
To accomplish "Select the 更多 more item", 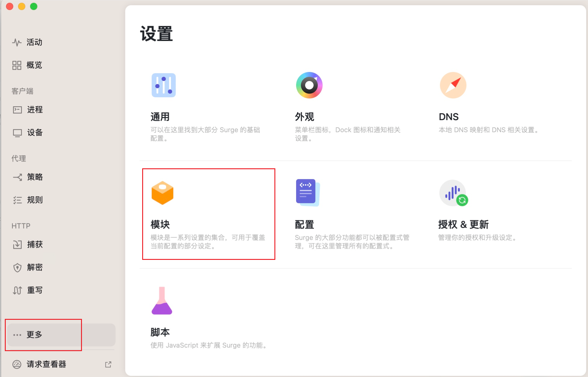I will [61, 335].
